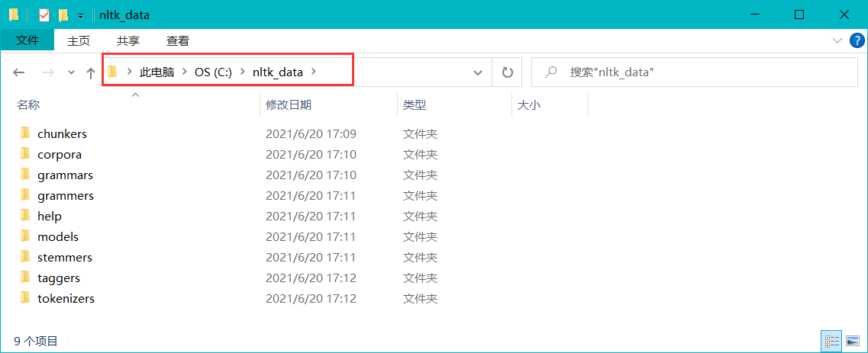Switch to the 主页 tab

pyautogui.click(x=79, y=40)
